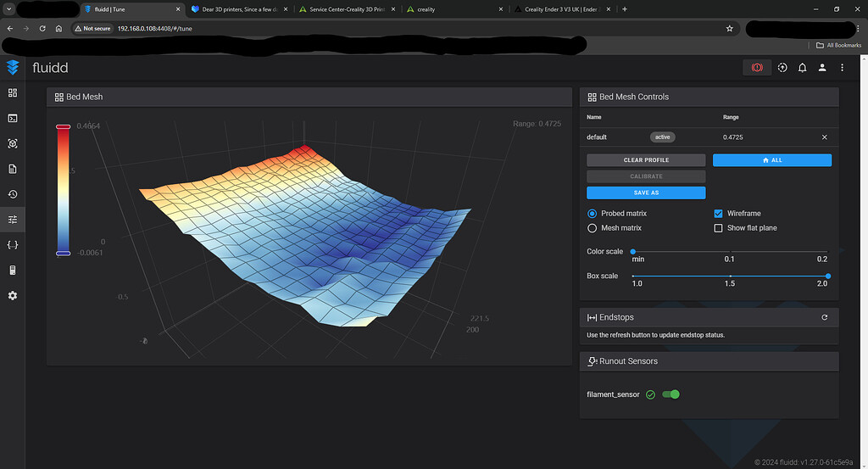Open the three-dot menu in top bar
The height and width of the screenshot is (469, 868).
(x=842, y=68)
